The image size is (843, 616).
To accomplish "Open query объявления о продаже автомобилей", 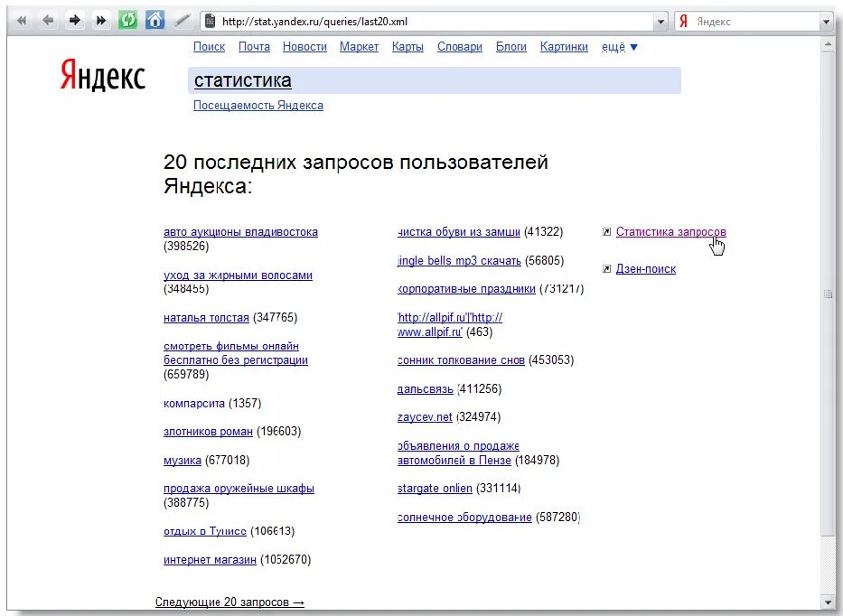I will tap(458, 453).
